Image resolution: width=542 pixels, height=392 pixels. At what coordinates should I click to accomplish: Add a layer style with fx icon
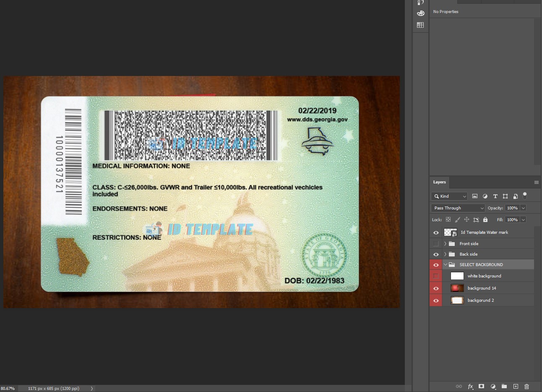click(470, 386)
